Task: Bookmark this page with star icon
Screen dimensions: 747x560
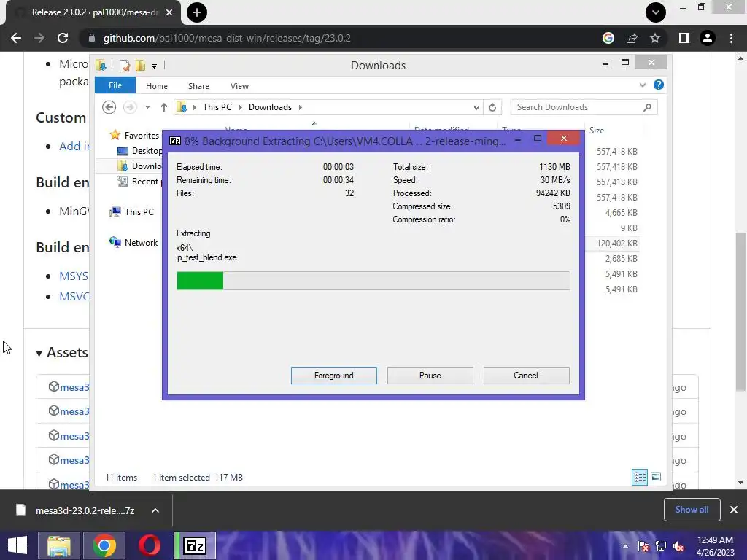Action: tap(655, 38)
